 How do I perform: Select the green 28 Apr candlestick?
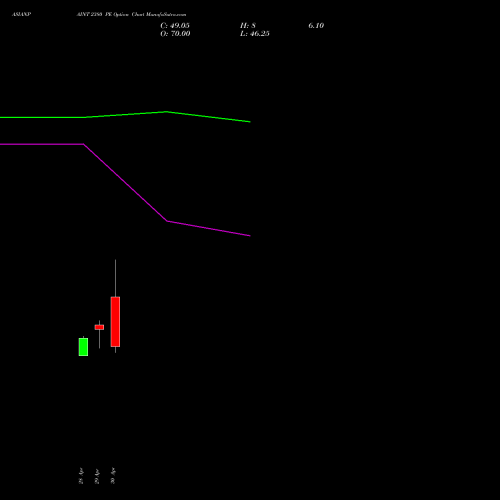tap(83, 347)
